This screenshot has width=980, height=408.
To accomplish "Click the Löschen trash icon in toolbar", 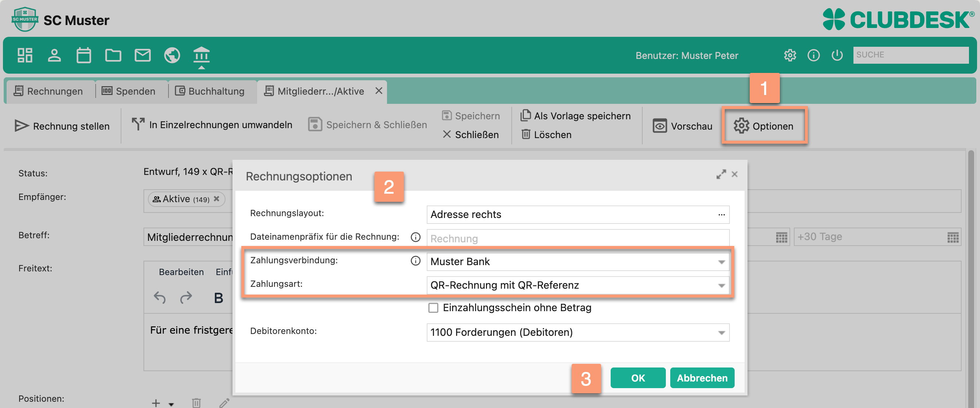I will coord(526,134).
